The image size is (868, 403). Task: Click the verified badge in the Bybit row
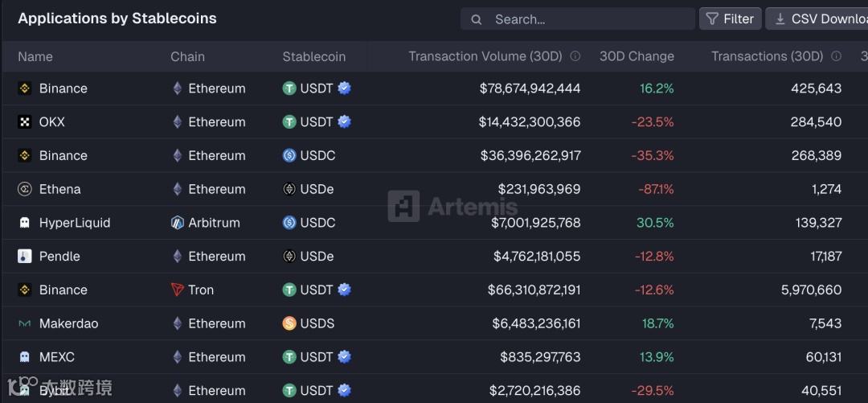coord(344,390)
